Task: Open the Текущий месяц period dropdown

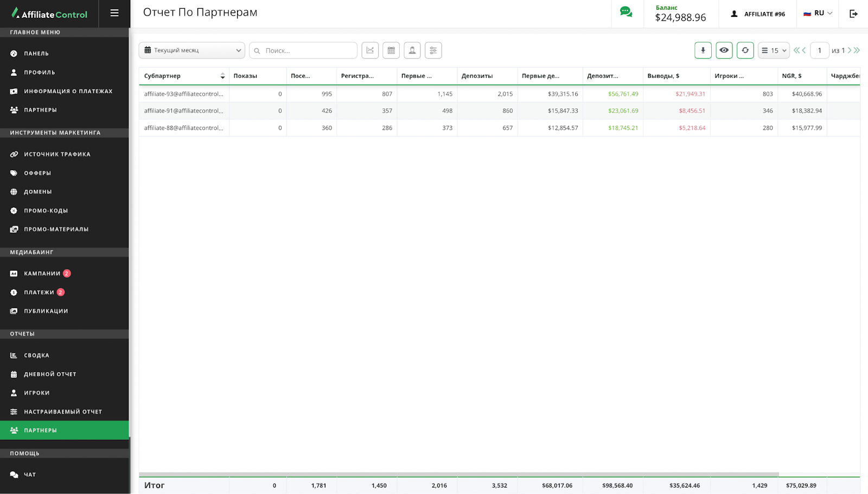Action: click(x=192, y=50)
